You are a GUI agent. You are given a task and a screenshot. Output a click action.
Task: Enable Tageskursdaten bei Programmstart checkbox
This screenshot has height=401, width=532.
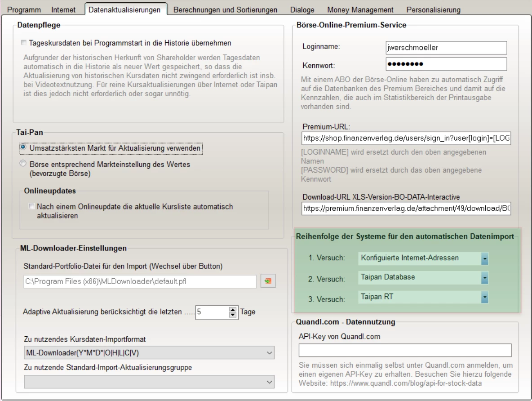tap(23, 43)
